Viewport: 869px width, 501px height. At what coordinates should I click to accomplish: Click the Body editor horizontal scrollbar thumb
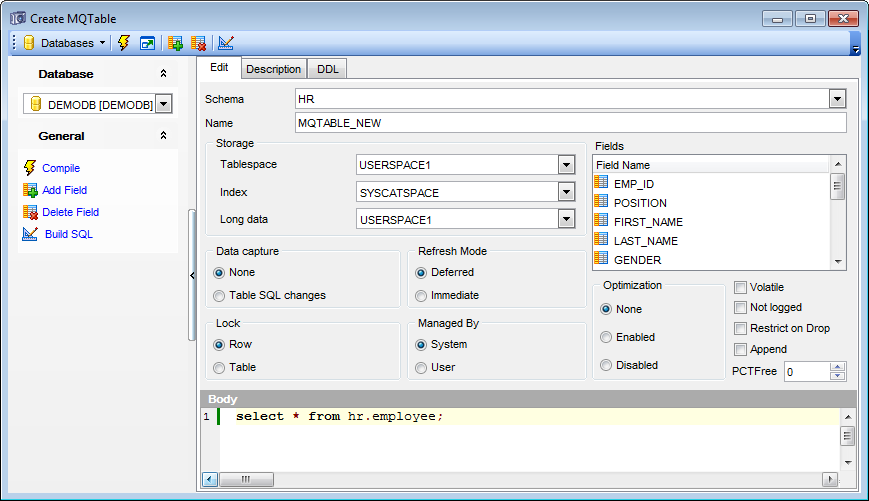pyautogui.click(x=246, y=479)
